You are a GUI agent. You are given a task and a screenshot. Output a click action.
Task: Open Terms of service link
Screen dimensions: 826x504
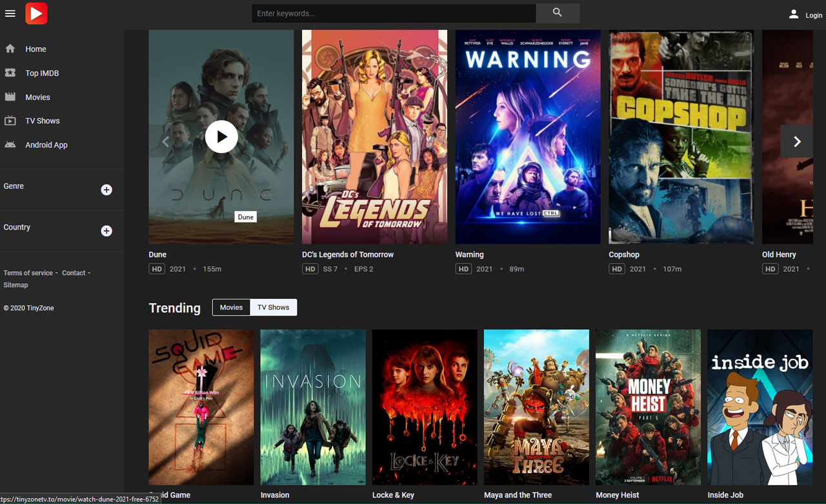pos(28,273)
